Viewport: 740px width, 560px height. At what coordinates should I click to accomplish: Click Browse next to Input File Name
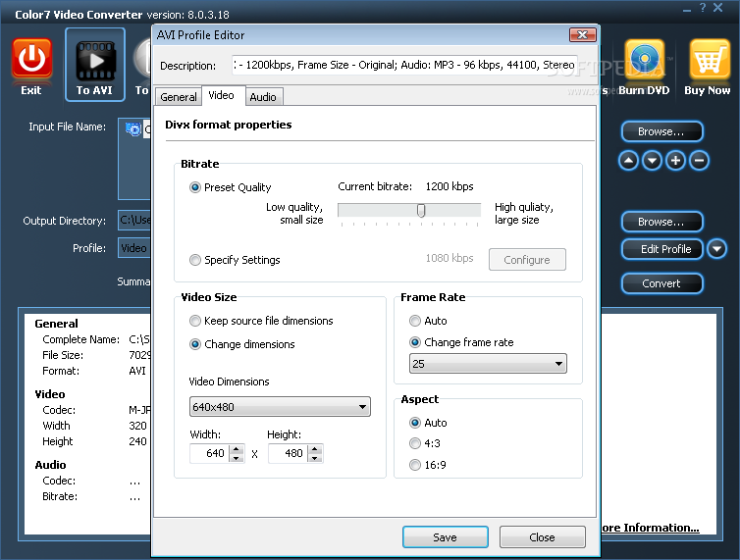[661, 131]
